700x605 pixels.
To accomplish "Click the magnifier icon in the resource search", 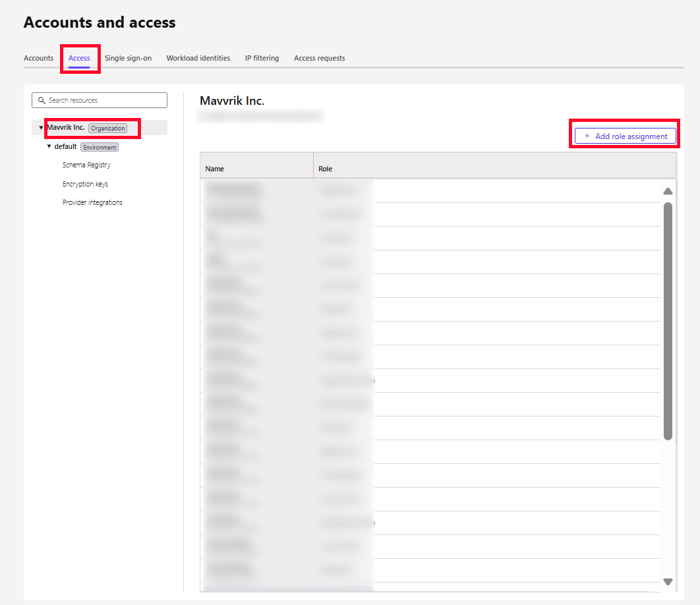I will click(x=42, y=100).
